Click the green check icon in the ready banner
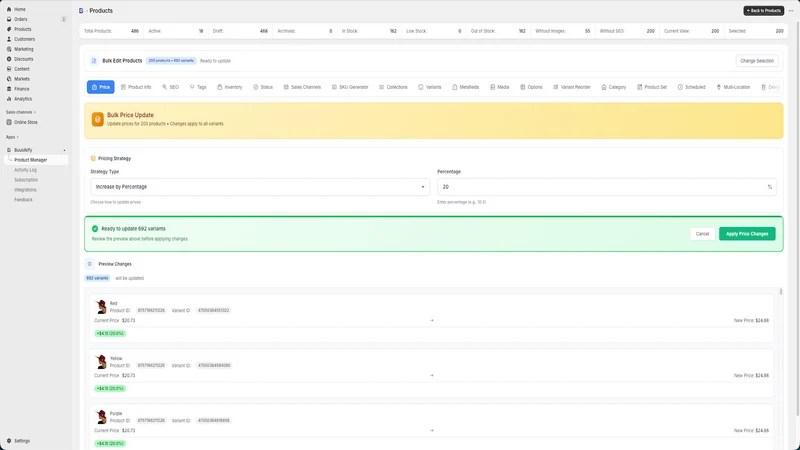The width and height of the screenshot is (800, 450). click(x=95, y=229)
